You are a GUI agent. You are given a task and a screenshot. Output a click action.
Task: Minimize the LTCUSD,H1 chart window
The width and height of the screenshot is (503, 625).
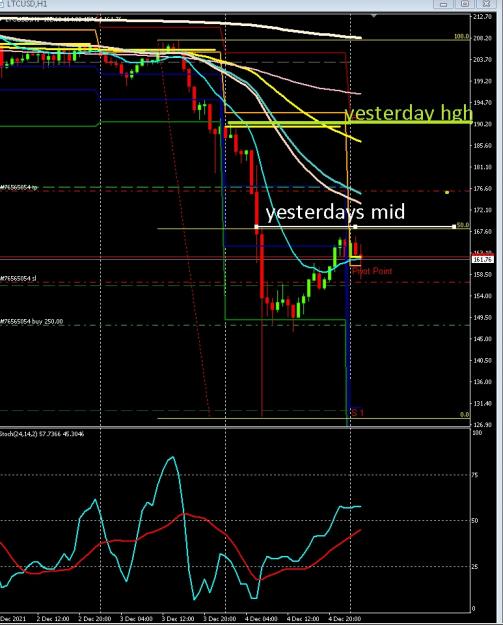443,4
